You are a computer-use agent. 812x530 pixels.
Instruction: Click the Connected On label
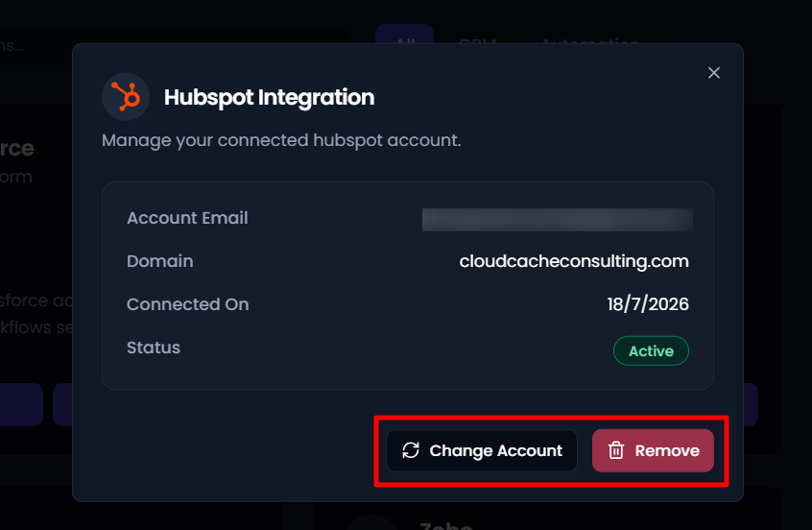pos(188,304)
